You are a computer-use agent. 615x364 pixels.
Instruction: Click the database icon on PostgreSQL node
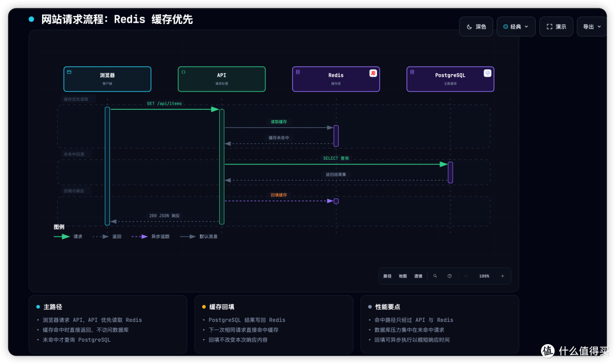[x=412, y=72]
